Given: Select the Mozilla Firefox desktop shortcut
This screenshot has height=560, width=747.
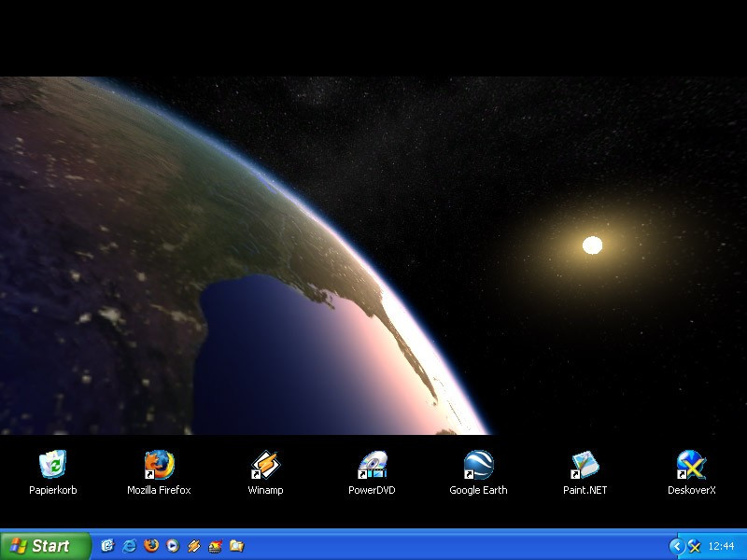Looking at the screenshot, I should pos(159,472).
